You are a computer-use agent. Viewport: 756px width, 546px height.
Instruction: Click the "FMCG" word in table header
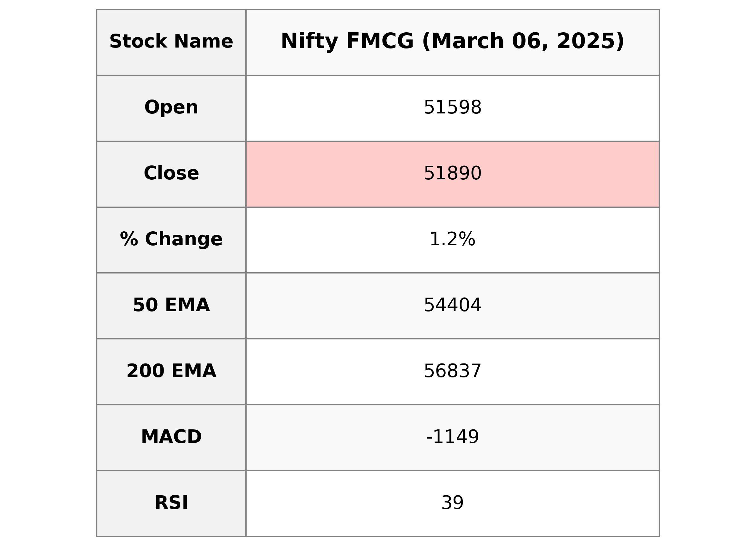380,42
